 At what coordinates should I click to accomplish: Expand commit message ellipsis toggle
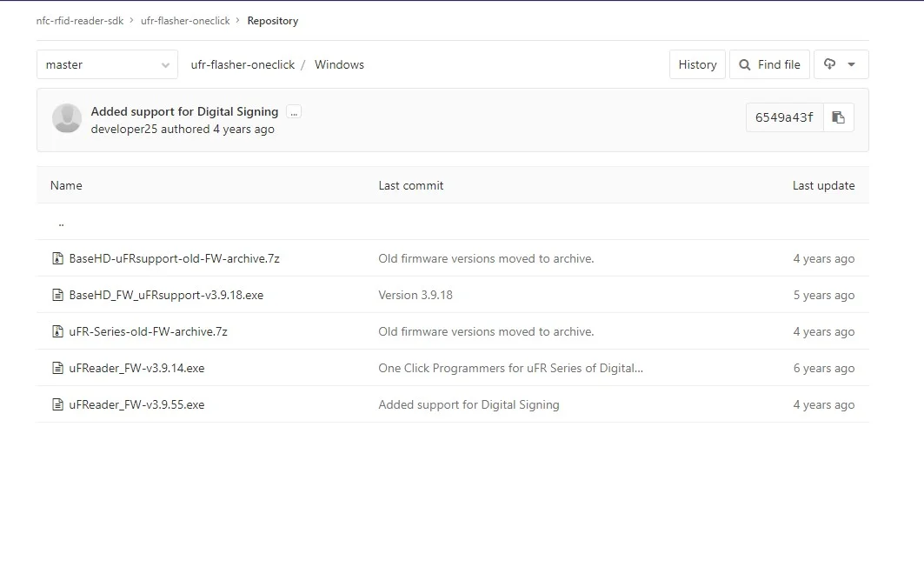294,112
